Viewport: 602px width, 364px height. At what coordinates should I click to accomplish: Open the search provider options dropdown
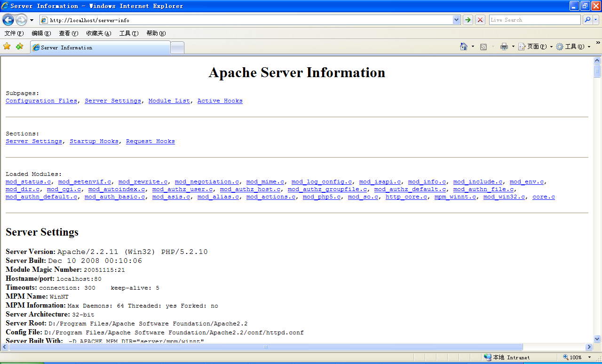[596, 20]
